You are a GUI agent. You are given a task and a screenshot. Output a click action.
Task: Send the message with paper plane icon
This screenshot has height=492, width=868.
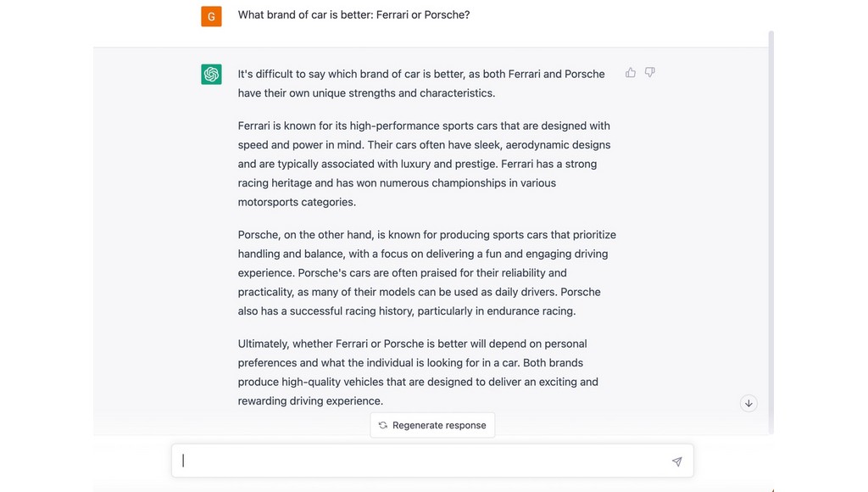click(677, 461)
